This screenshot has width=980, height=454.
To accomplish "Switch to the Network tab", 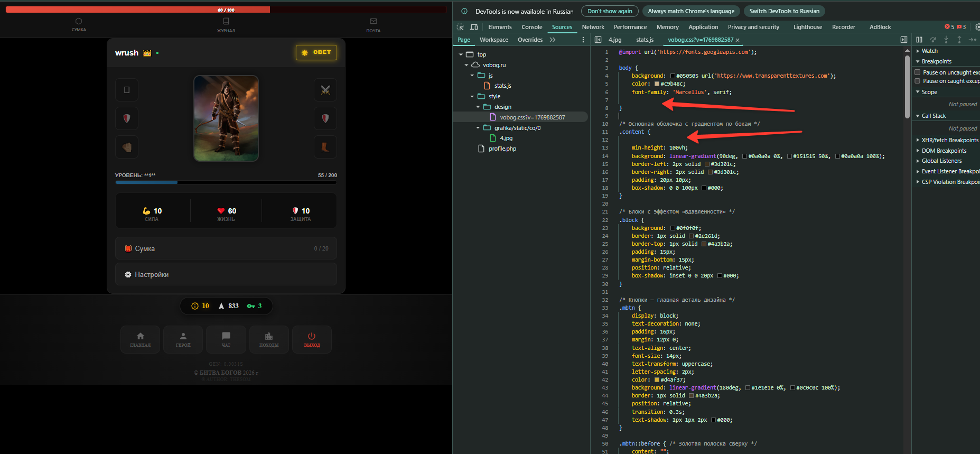I will pos(593,27).
